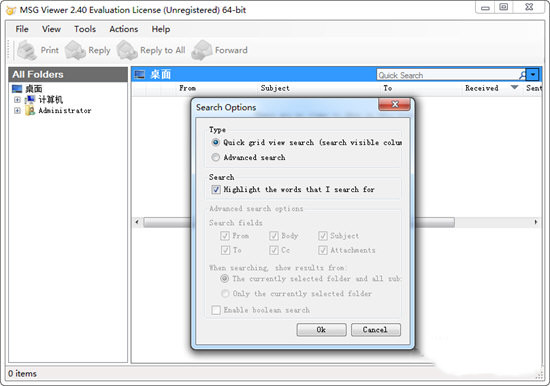This screenshot has height=386, width=550.
Task: Click the Forward label in the toolbar
Action: 231,50
